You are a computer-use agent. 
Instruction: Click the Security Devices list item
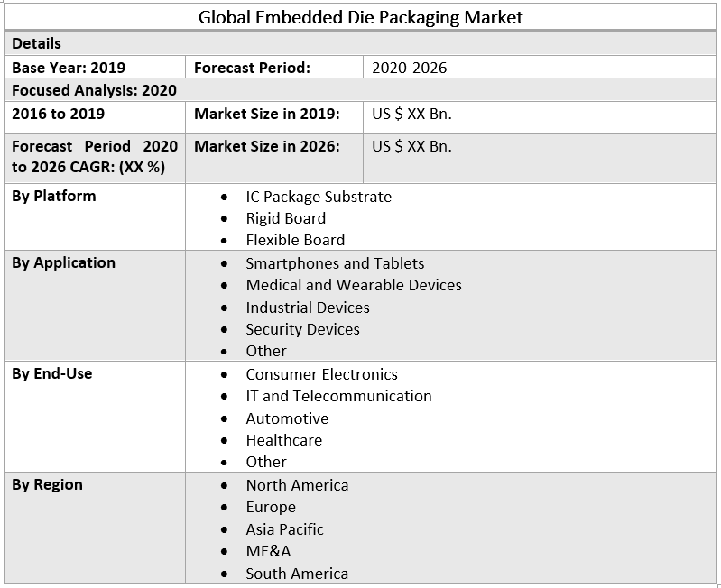302,329
